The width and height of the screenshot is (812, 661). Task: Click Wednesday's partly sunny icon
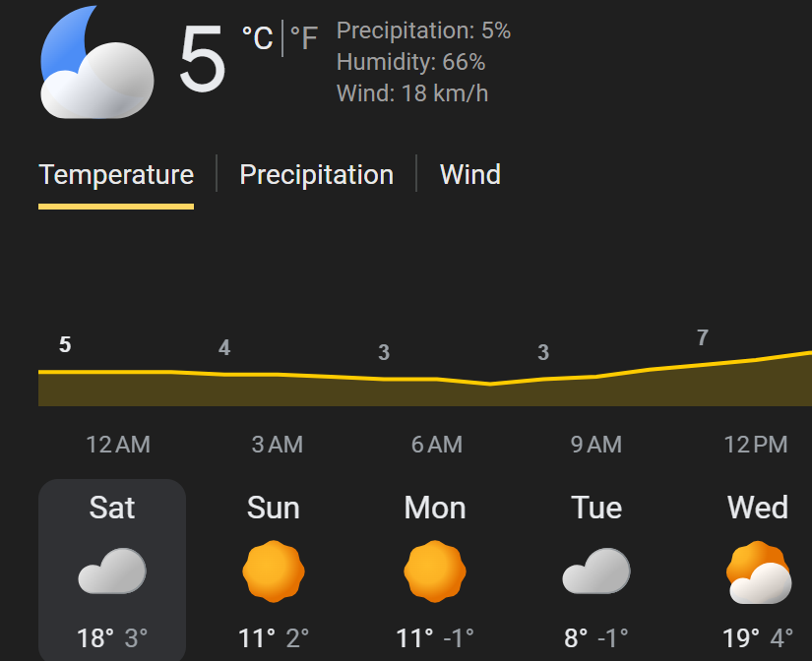[758, 573]
